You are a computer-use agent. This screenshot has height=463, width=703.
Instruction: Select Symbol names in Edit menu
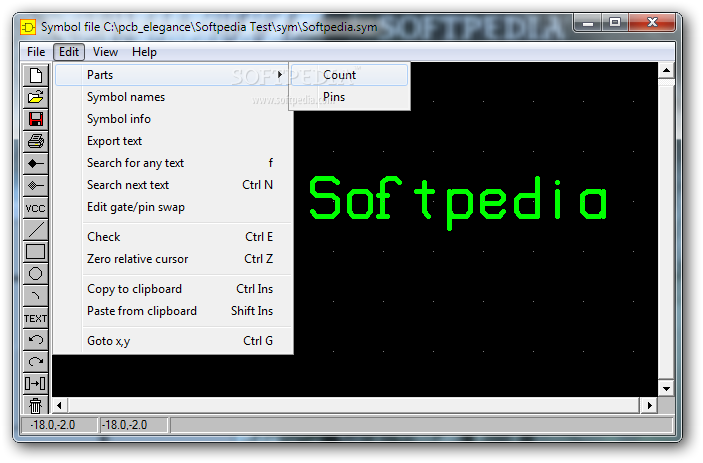click(x=173, y=97)
